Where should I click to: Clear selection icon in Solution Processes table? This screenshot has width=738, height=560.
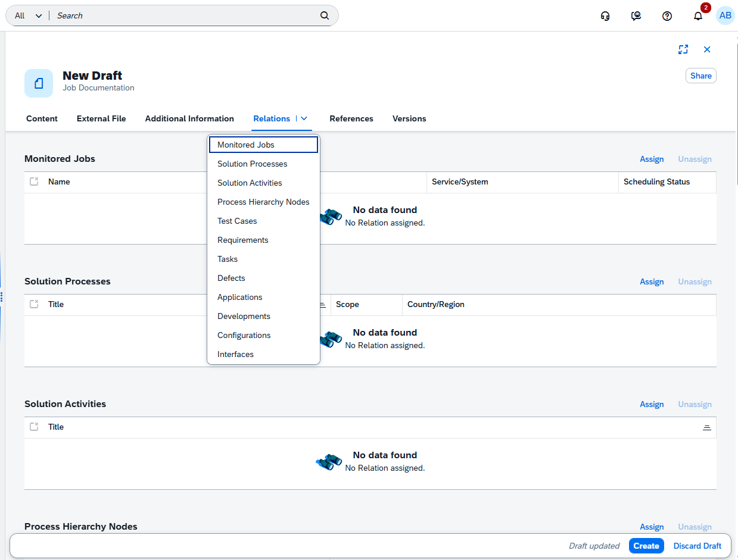(x=34, y=304)
